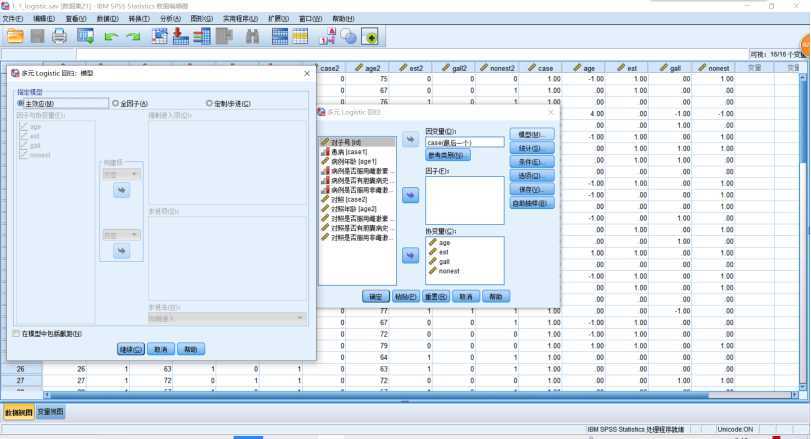Click Paste (粘贴) button in regression dialog

click(406, 296)
